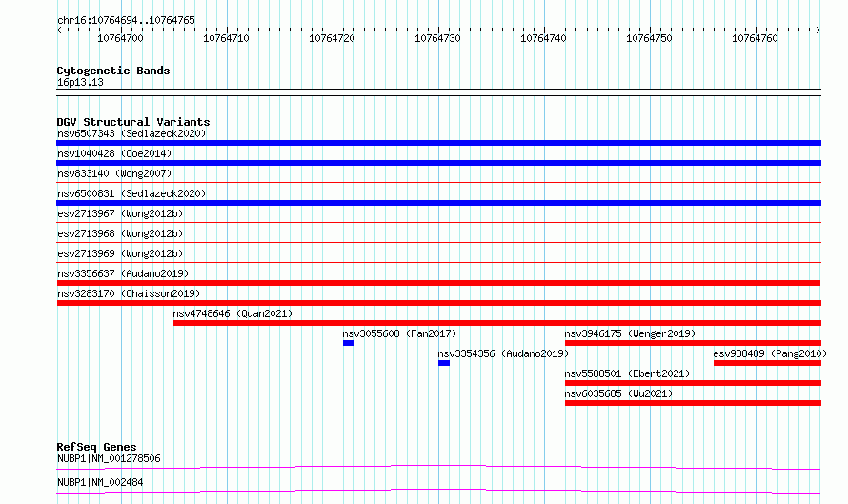The width and height of the screenshot is (848, 504).
Task: Open esv2713967 (Wong2012b) variant label
Action: [120, 213]
